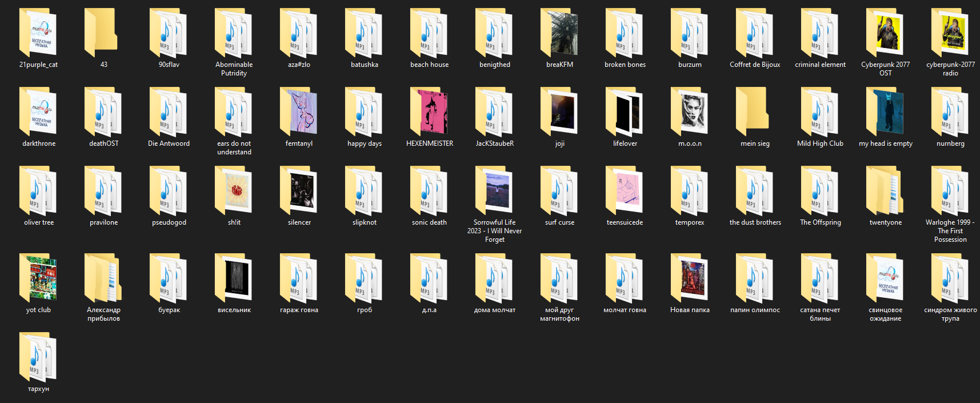Select the twentyone folder

(x=885, y=190)
